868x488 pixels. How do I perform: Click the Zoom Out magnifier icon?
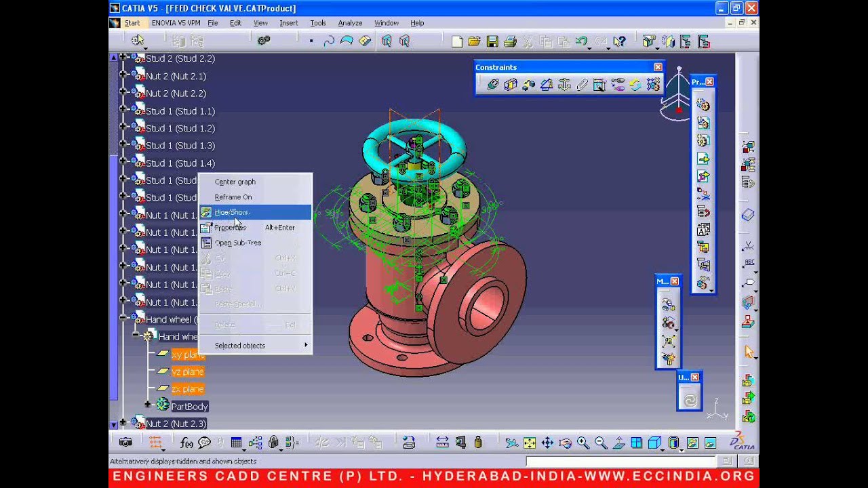click(601, 443)
